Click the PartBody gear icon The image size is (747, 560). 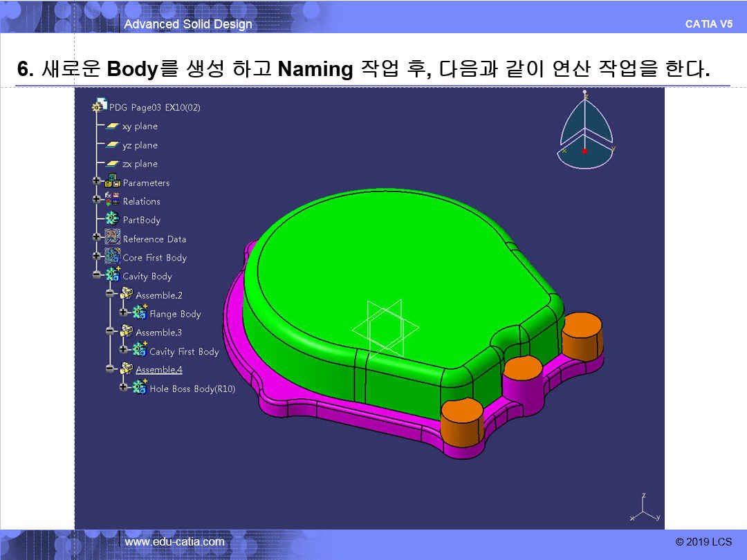[x=112, y=220]
